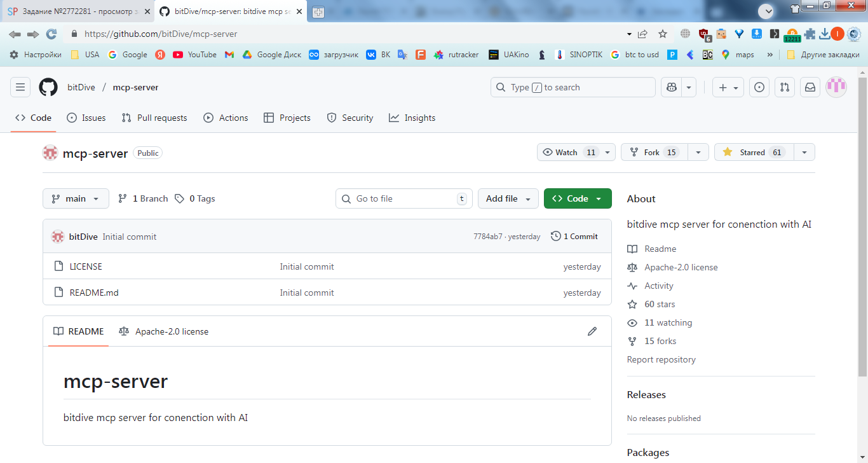Open the issues circle icon in header

759,87
